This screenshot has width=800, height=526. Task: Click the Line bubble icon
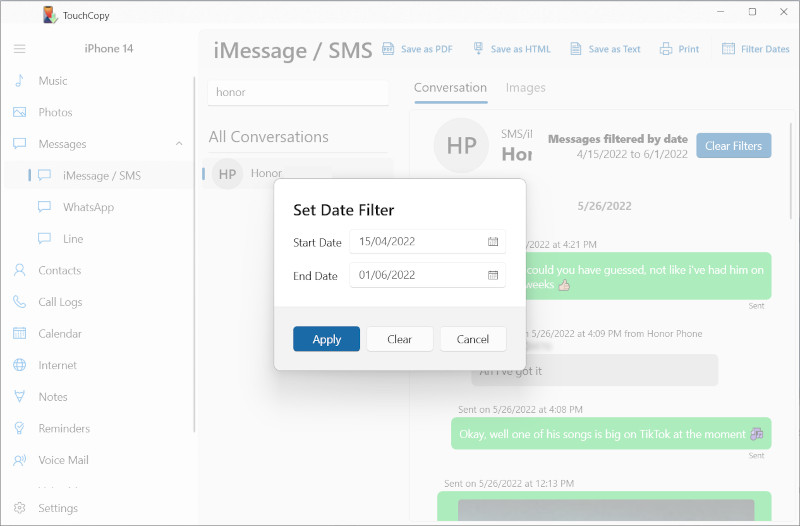click(44, 239)
